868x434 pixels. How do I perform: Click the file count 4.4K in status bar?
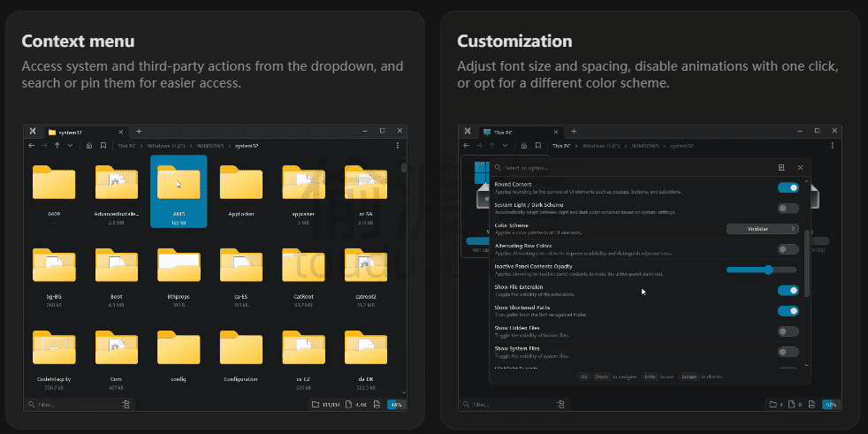click(x=356, y=405)
